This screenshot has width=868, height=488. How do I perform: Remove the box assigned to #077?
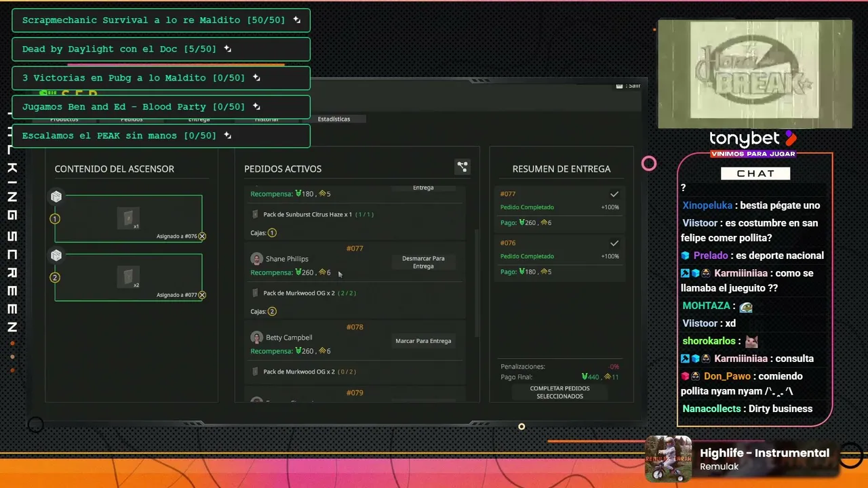click(x=202, y=295)
